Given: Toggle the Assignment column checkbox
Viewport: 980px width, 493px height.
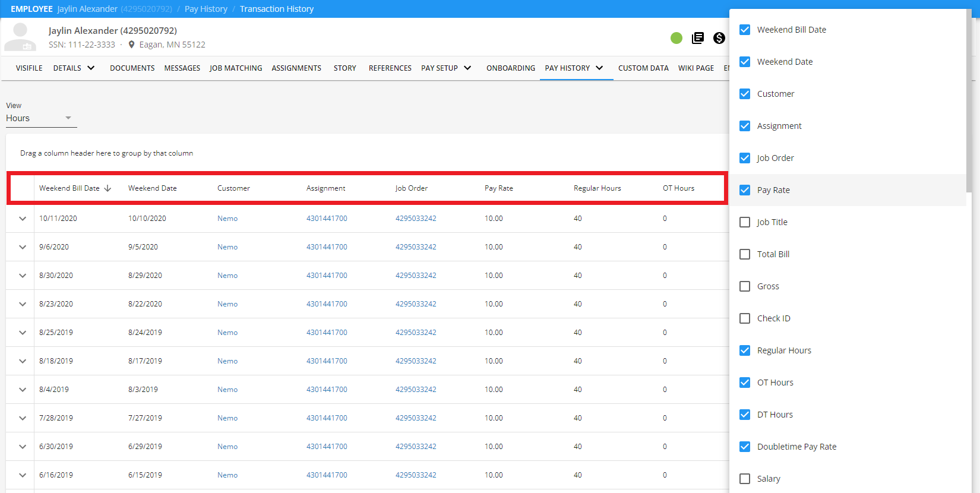Looking at the screenshot, I should pyautogui.click(x=745, y=126).
